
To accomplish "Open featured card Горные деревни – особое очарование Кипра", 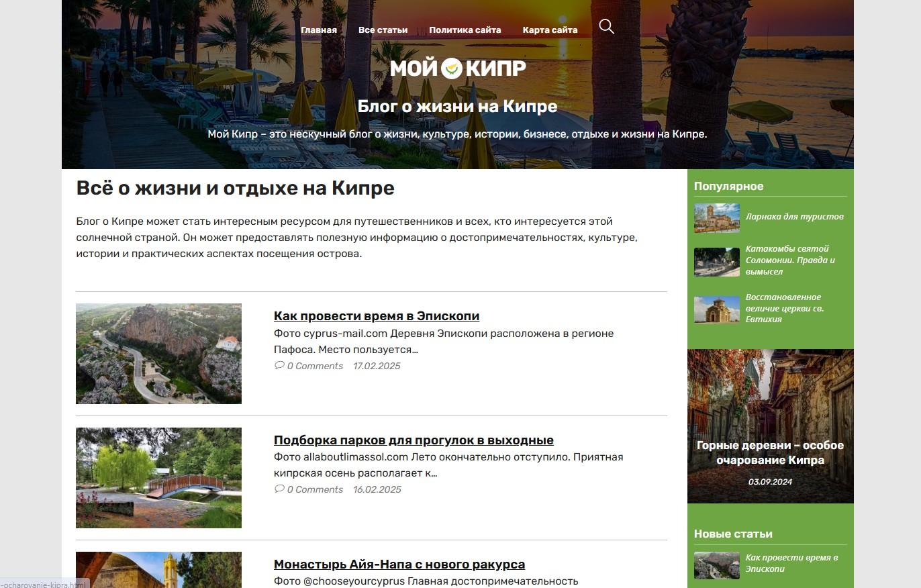I will [x=771, y=453].
